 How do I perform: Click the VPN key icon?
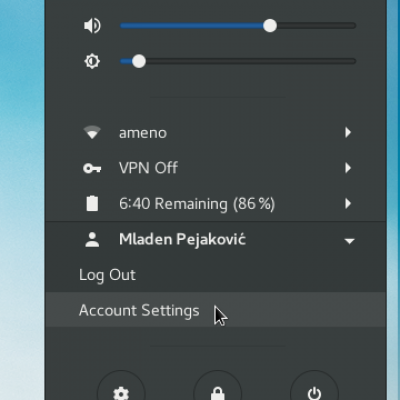coord(92,168)
